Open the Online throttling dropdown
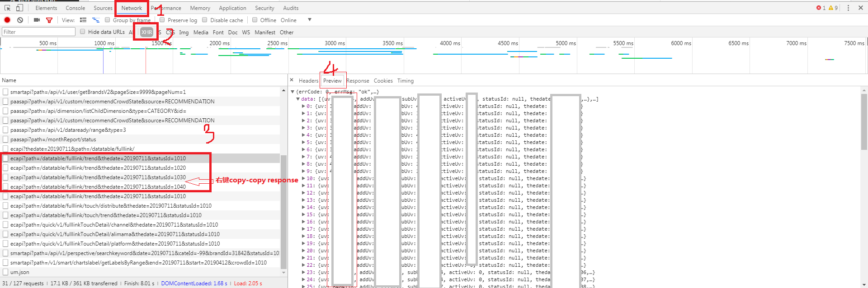The image size is (868, 288). coord(296,20)
